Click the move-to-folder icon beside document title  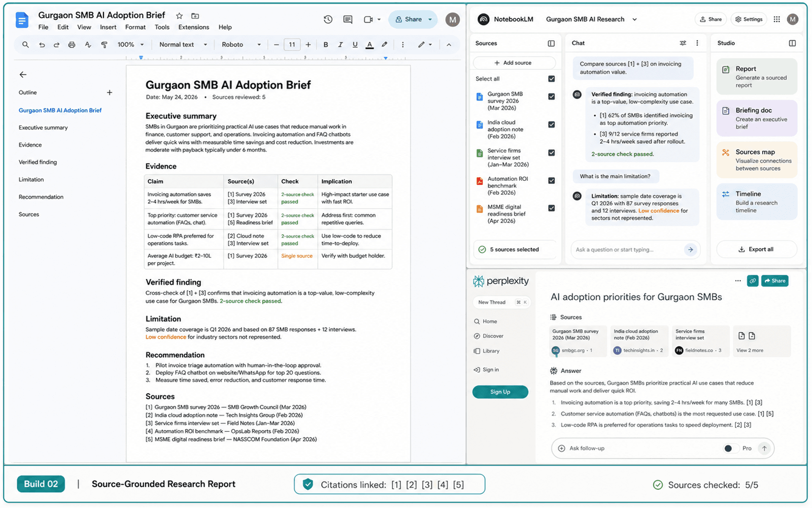tap(195, 16)
